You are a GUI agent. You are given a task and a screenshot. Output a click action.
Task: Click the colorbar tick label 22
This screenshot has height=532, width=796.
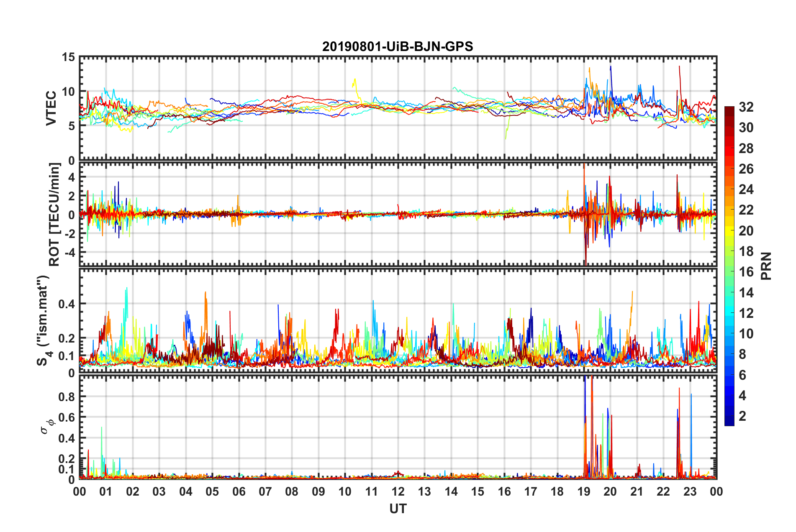click(746, 210)
